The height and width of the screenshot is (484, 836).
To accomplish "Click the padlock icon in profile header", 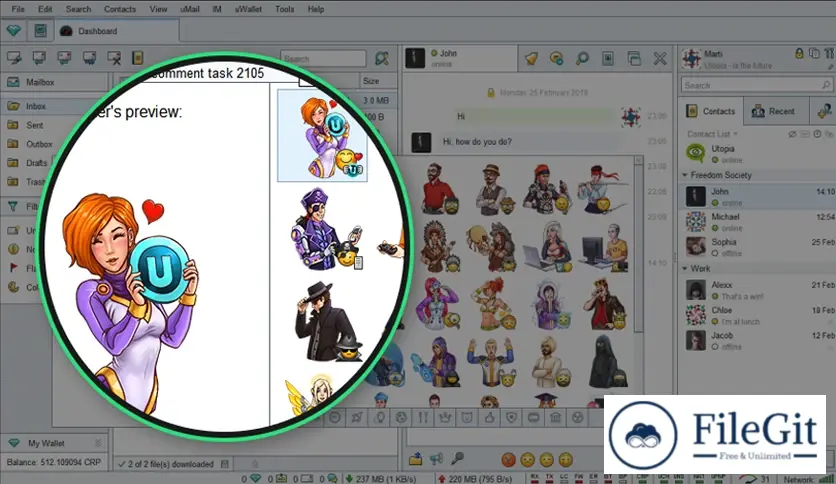I will [x=799, y=53].
